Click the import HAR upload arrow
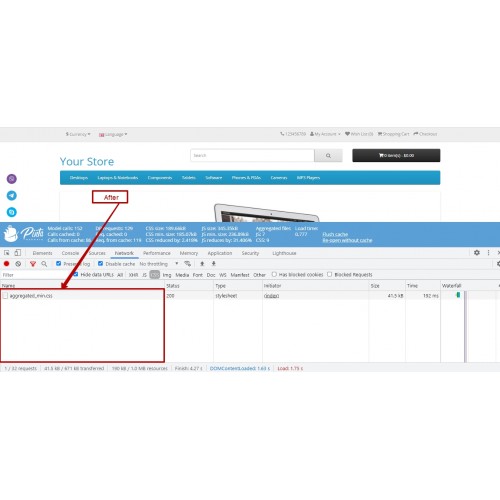 click(202, 264)
